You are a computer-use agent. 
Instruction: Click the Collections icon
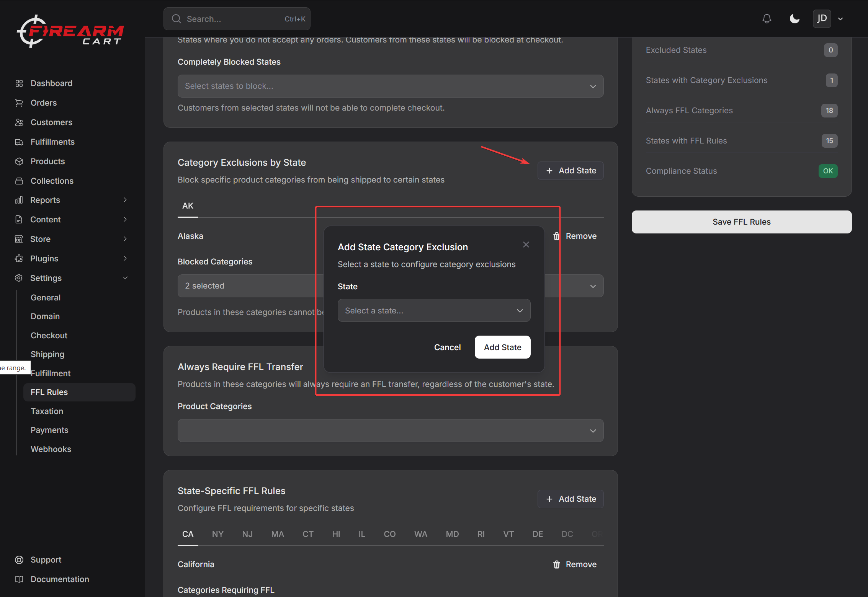(x=19, y=181)
